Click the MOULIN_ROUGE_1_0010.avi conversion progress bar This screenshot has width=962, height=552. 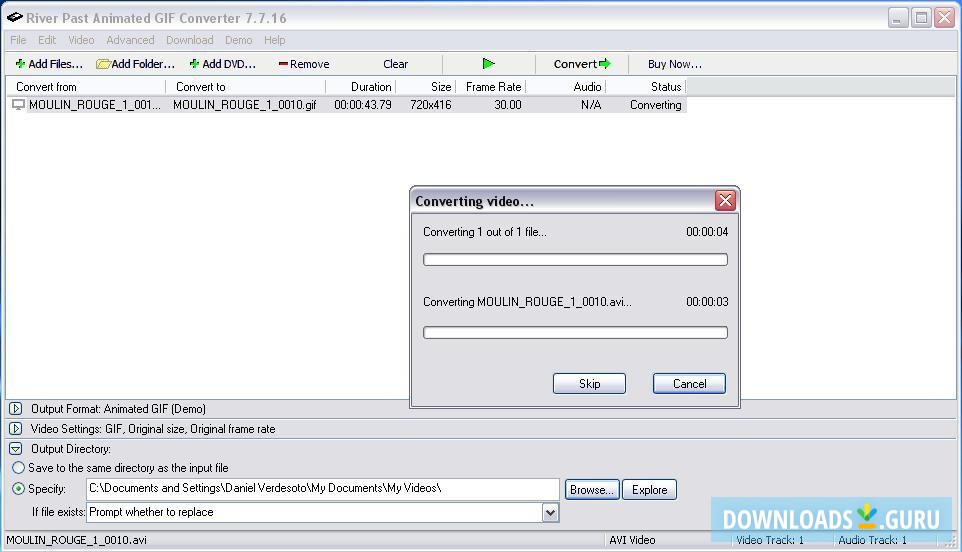[575, 332]
